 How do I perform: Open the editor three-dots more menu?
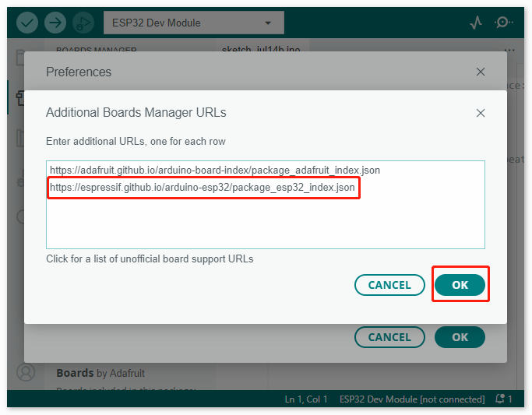click(x=509, y=50)
